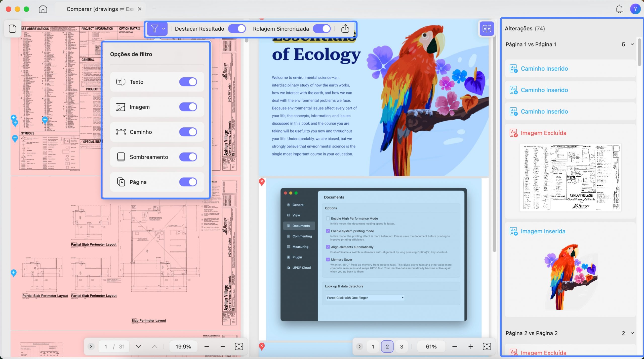644x359 pixels.
Task: Click the Alterações panel vertical scrollbar
Action: [x=639, y=52]
